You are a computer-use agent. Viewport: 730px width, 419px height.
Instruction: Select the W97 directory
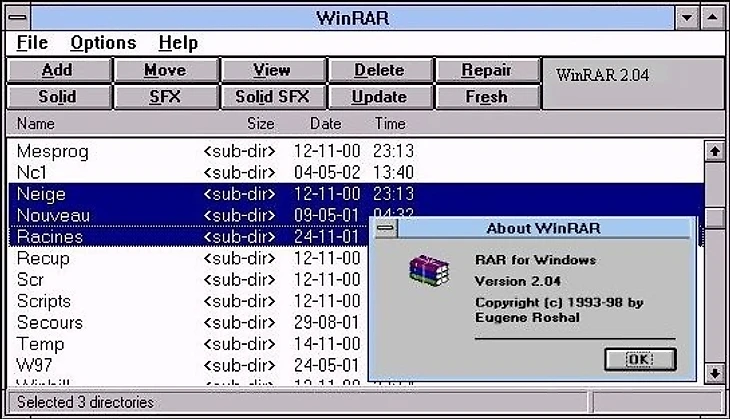coord(34,365)
